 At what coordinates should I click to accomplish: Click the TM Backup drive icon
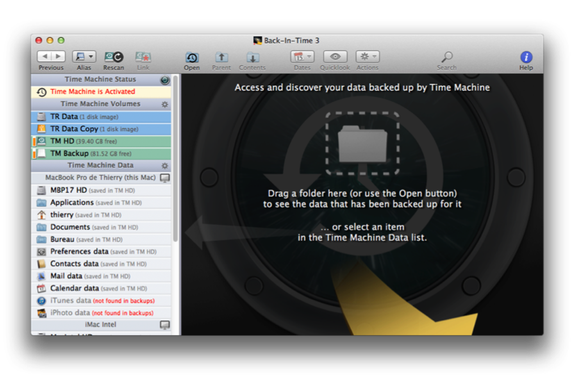pyautogui.click(x=41, y=153)
